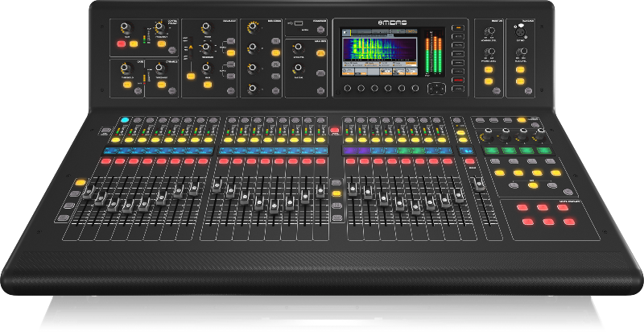
Task: Click the red Clear Solo button between fader banks
Action: (335, 131)
